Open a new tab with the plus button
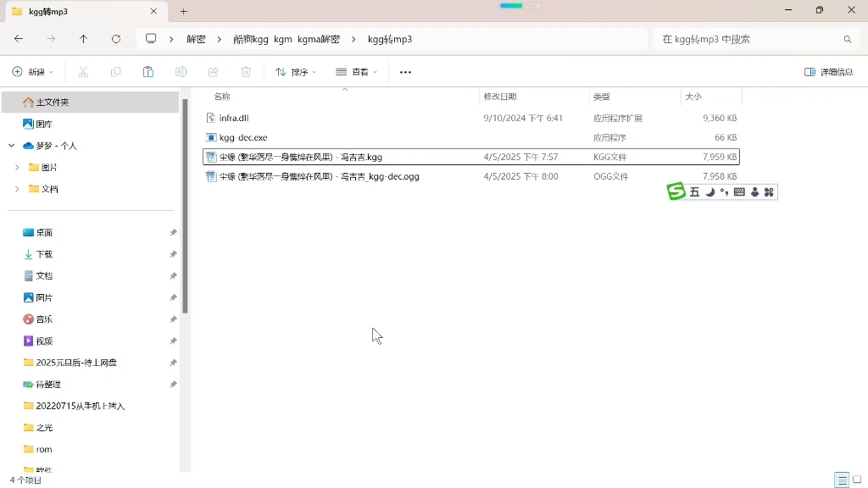This screenshot has height=488, width=868. click(184, 11)
